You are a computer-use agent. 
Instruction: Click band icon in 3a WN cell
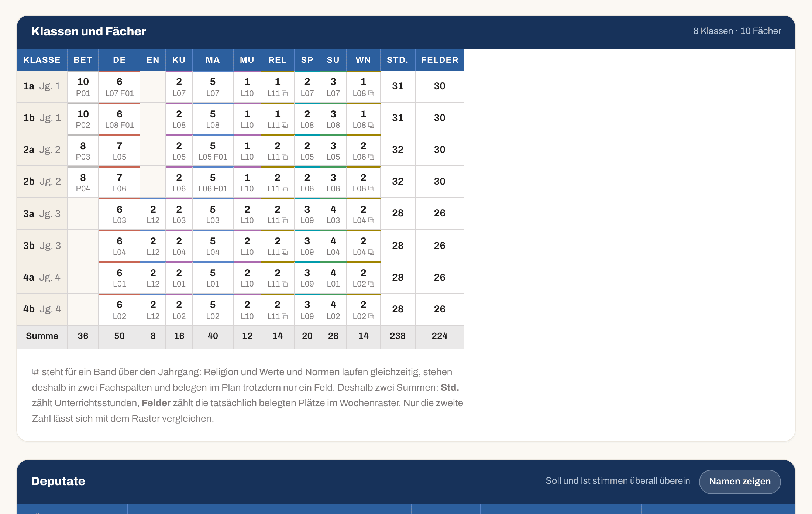coord(371,220)
